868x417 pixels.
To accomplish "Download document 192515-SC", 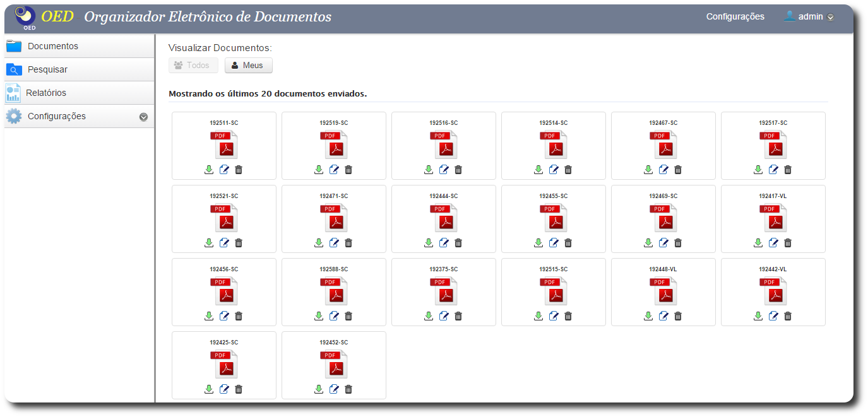I will click(x=538, y=316).
